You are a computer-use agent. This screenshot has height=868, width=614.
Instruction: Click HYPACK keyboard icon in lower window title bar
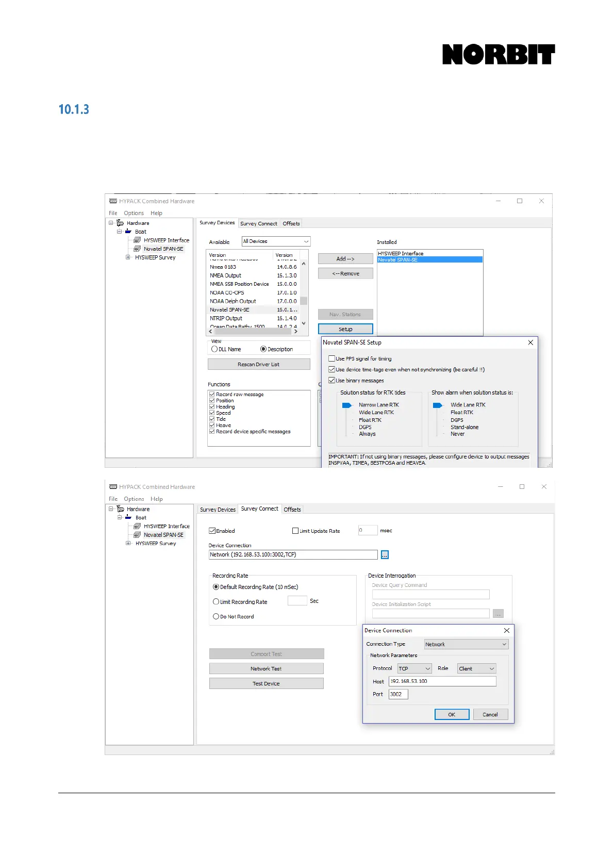(x=113, y=487)
